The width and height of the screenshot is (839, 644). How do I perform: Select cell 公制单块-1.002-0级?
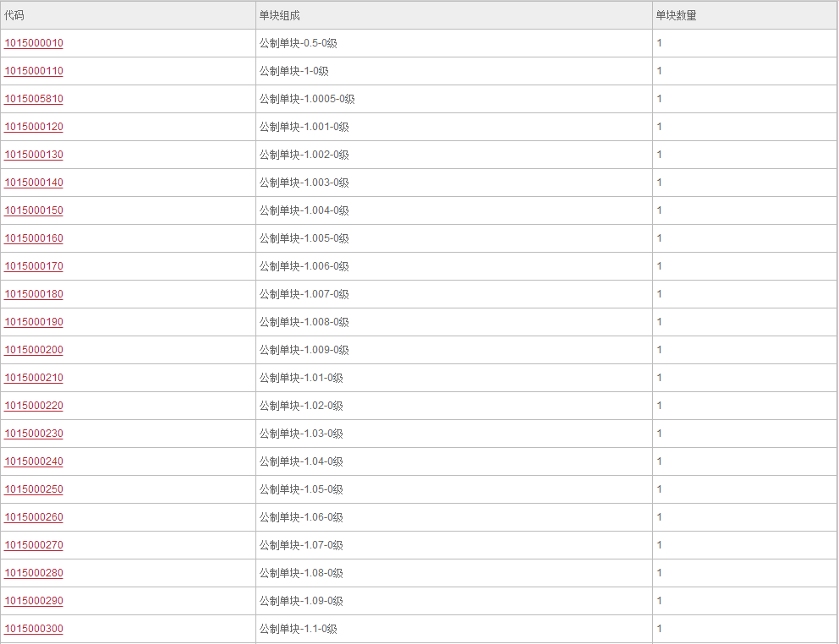coord(453,155)
